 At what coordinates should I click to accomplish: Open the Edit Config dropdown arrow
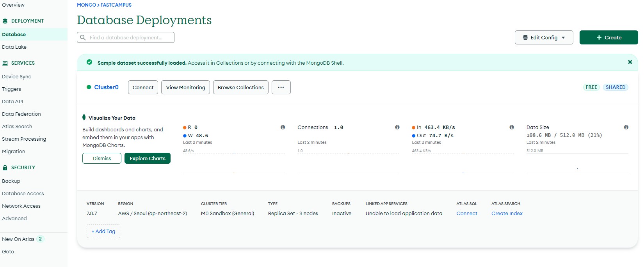click(563, 38)
